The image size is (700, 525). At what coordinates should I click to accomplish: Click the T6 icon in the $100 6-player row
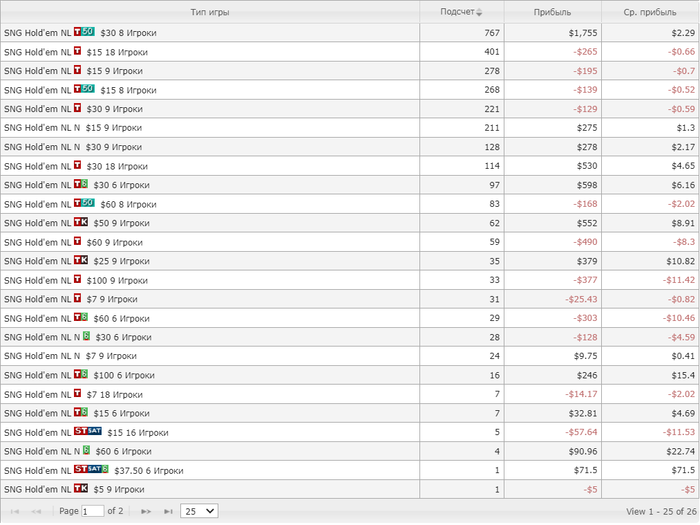pyautogui.click(x=81, y=374)
